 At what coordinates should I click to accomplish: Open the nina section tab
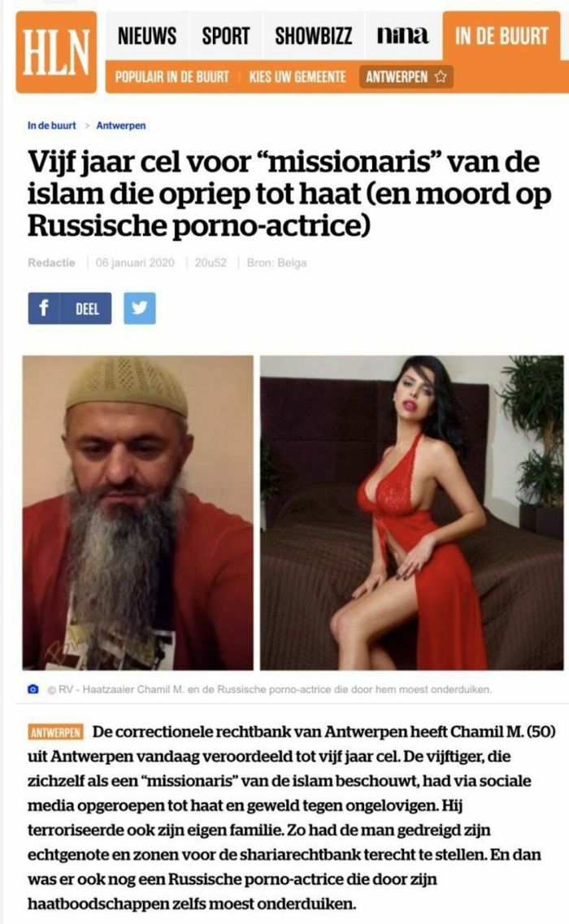(403, 36)
